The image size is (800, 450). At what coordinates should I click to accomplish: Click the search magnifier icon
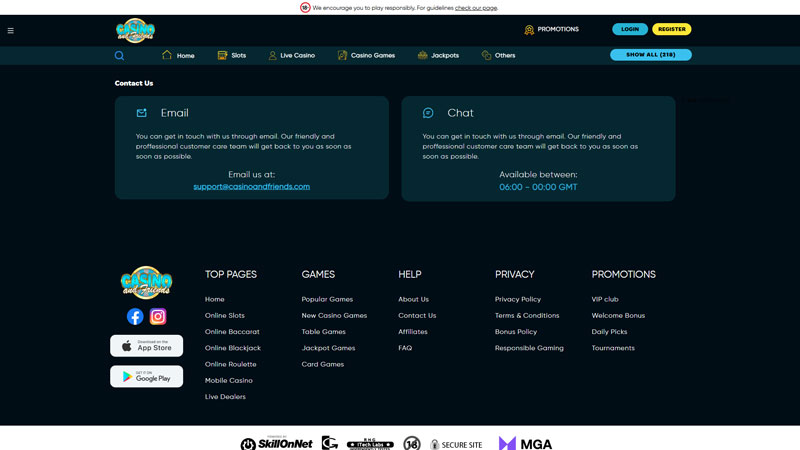point(119,56)
